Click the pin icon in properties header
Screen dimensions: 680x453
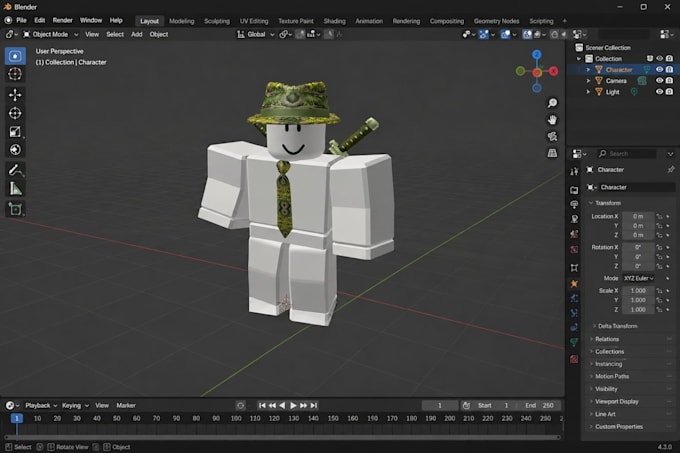click(671, 169)
